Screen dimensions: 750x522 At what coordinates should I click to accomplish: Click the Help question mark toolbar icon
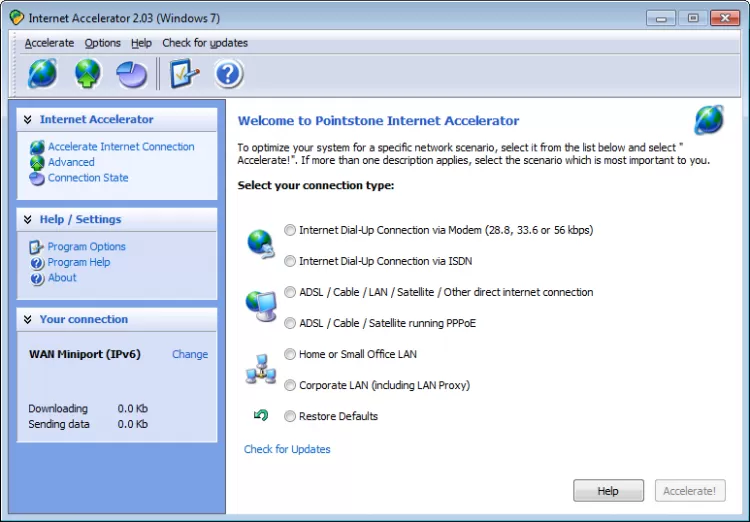[x=229, y=74]
